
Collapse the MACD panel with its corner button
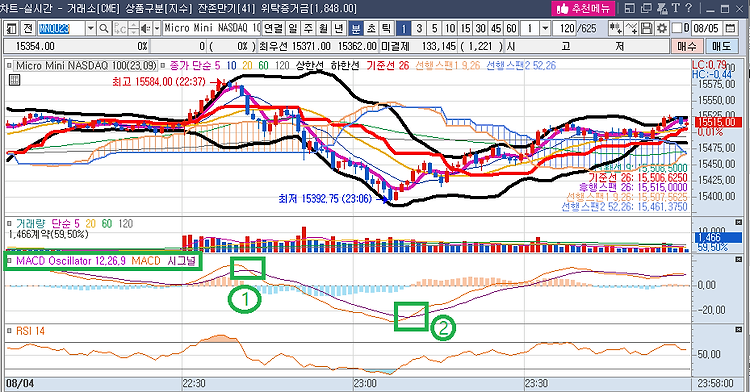(738, 260)
